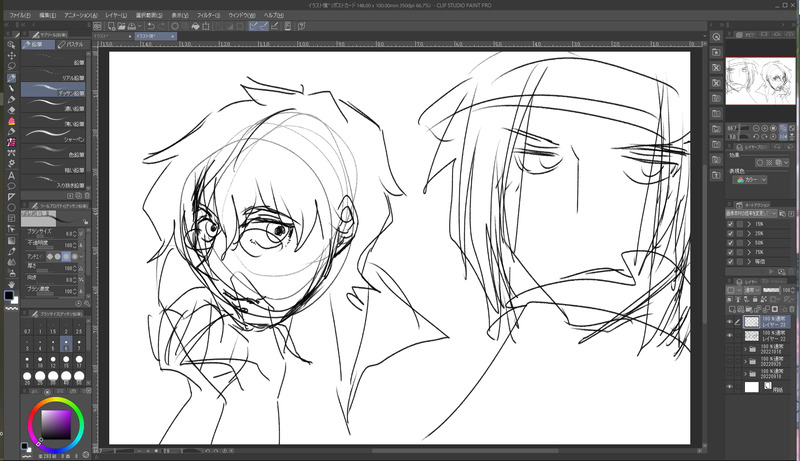Screen dimensions: 800x461
Task: Choose the 濃い鉛筆 sub tool
Action: 53,106
